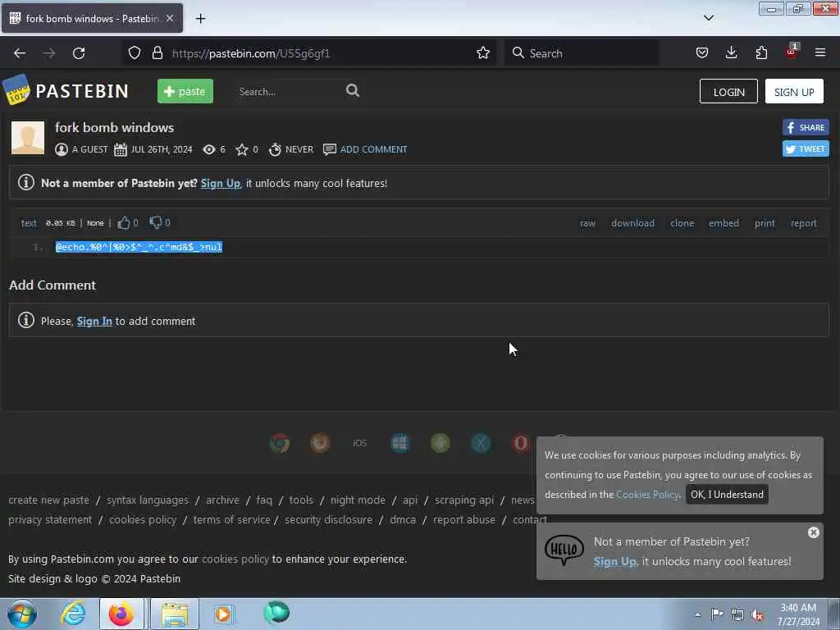Dislike the paste with thumbs down

155,222
